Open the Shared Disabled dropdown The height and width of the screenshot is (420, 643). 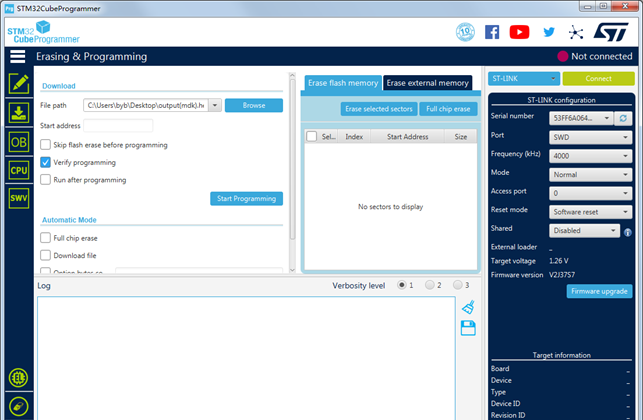pyautogui.click(x=584, y=231)
